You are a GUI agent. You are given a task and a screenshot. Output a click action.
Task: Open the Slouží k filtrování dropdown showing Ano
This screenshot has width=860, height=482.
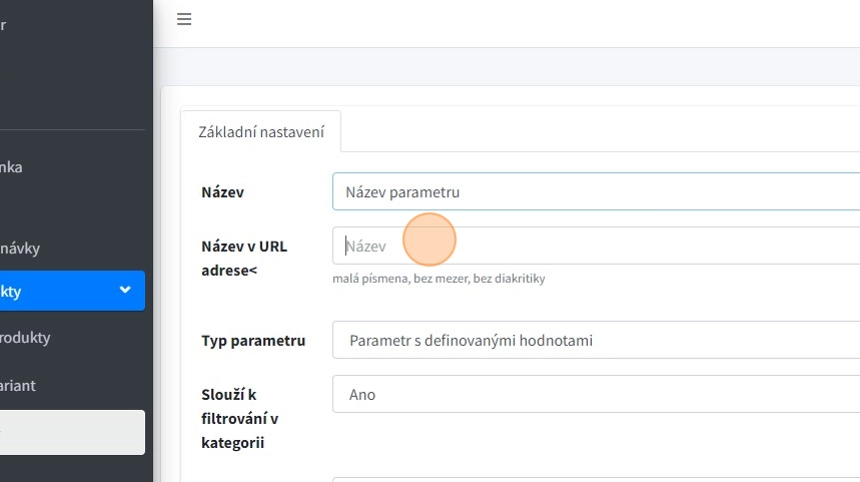[595, 394]
